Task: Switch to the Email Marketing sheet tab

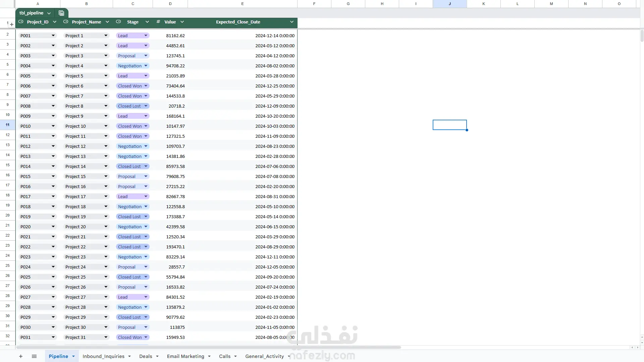Action: point(185,356)
